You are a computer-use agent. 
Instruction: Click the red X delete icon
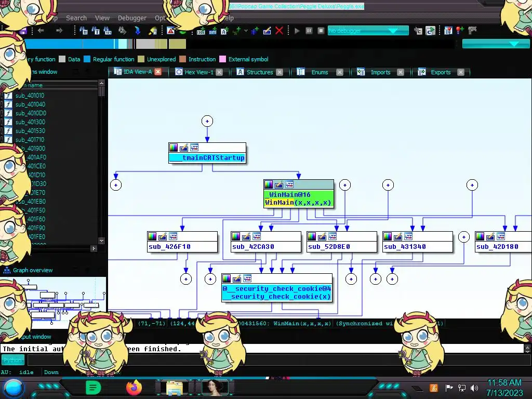tap(279, 31)
